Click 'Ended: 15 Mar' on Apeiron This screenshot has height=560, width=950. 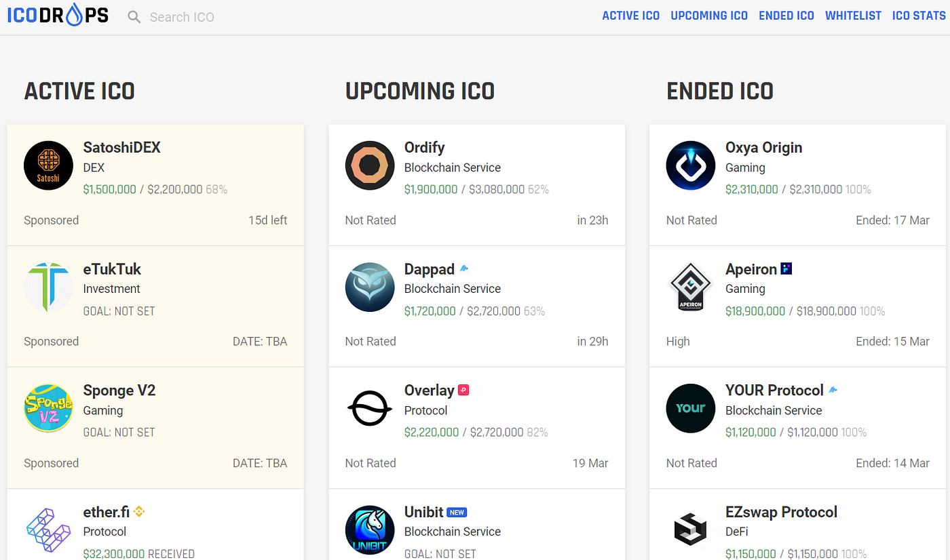click(893, 342)
